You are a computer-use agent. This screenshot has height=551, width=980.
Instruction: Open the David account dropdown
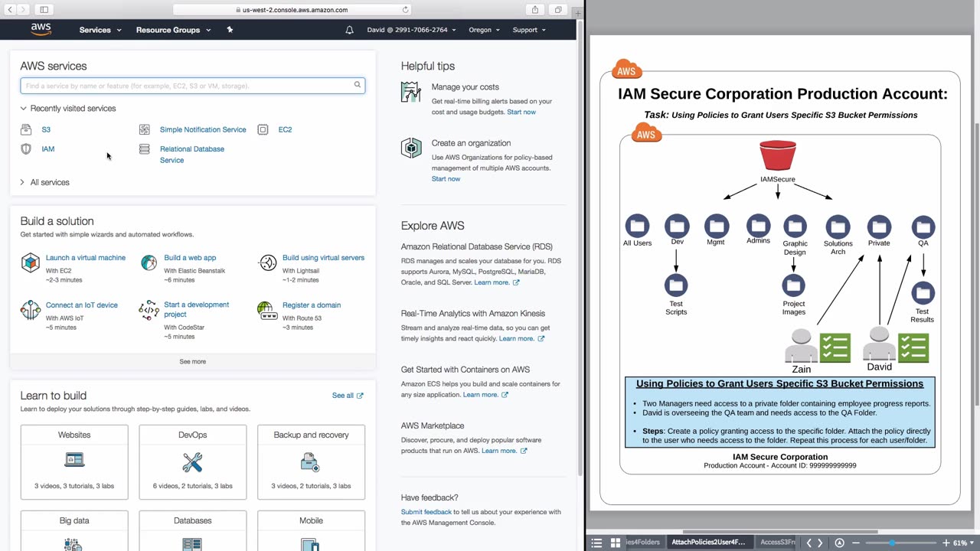411,30
